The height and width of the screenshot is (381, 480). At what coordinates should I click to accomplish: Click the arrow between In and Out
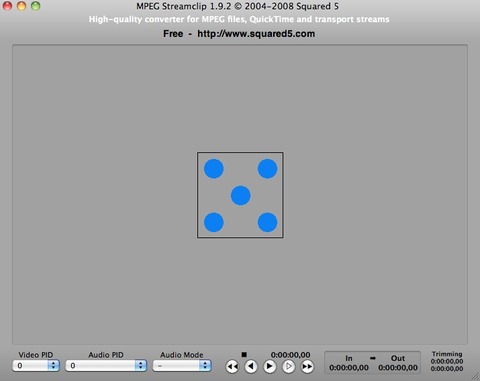click(x=373, y=358)
